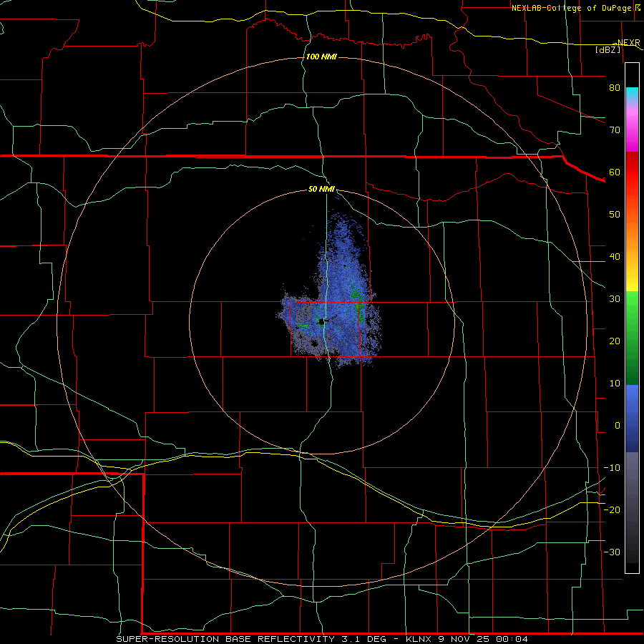Click the black radar site dot at center
644x644 pixels.
321,321
